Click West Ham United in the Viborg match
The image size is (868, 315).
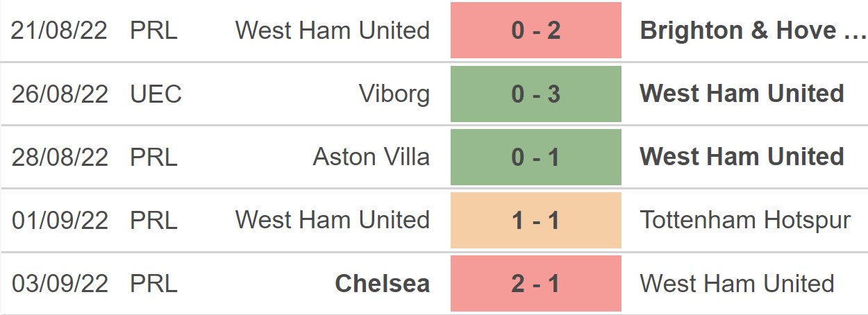click(x=742, y=94)
